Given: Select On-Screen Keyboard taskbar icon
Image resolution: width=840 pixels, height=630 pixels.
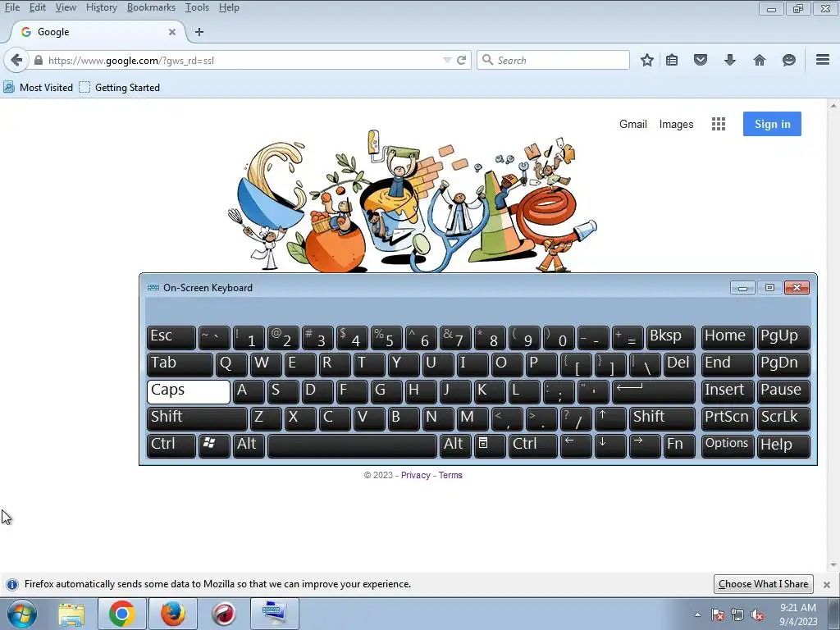Looking at the screenshot, I should [x=275, y=614].
